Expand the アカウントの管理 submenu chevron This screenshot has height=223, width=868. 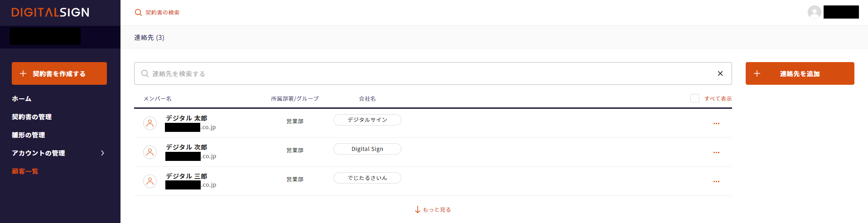pyautogui.click(x=102, y=153)
